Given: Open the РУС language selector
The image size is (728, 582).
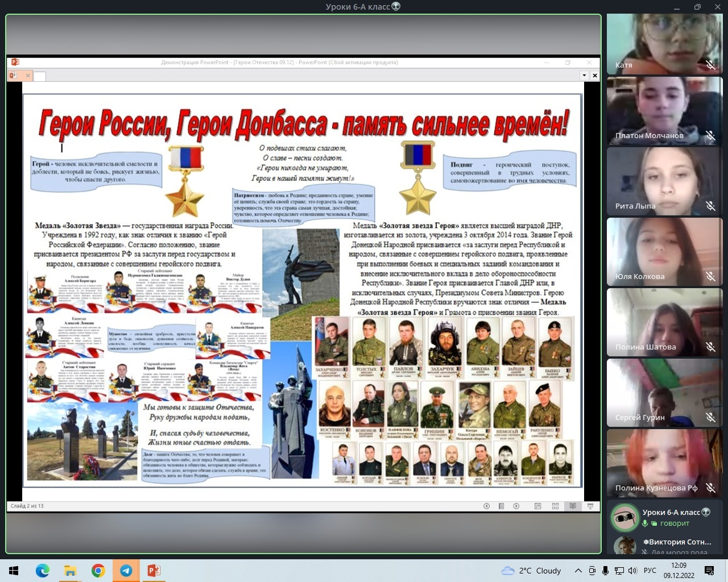Looking at the screenshot, I should pos(650,571).
